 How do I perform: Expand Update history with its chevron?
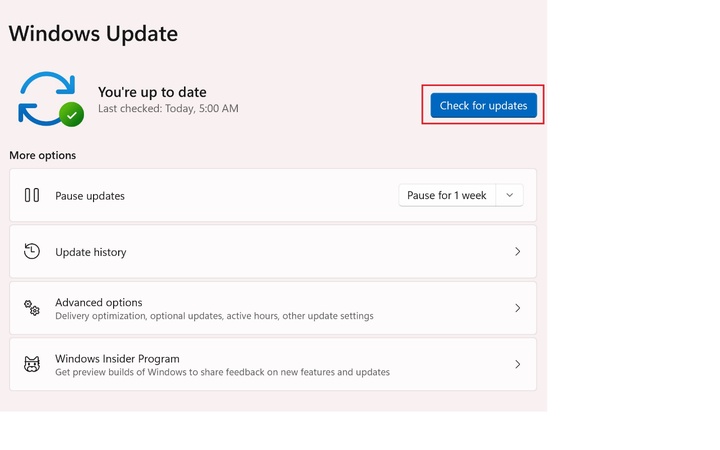(x=517, y=252)
